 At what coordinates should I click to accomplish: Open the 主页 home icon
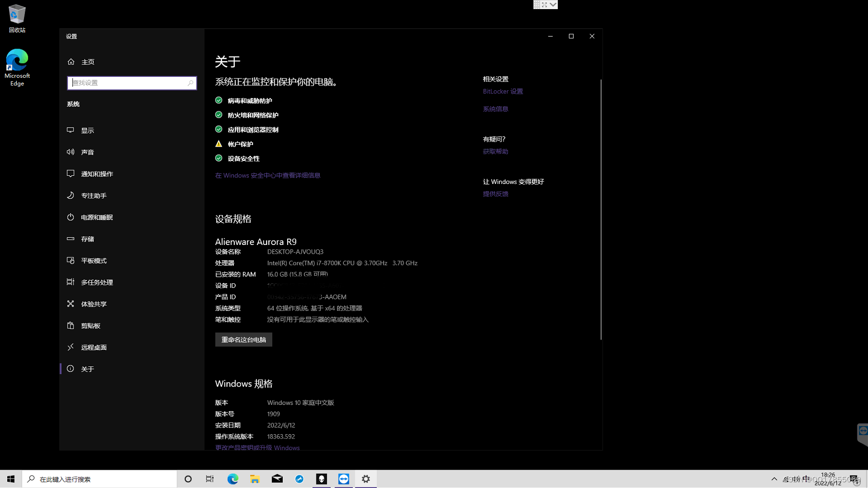pos(71,61)
